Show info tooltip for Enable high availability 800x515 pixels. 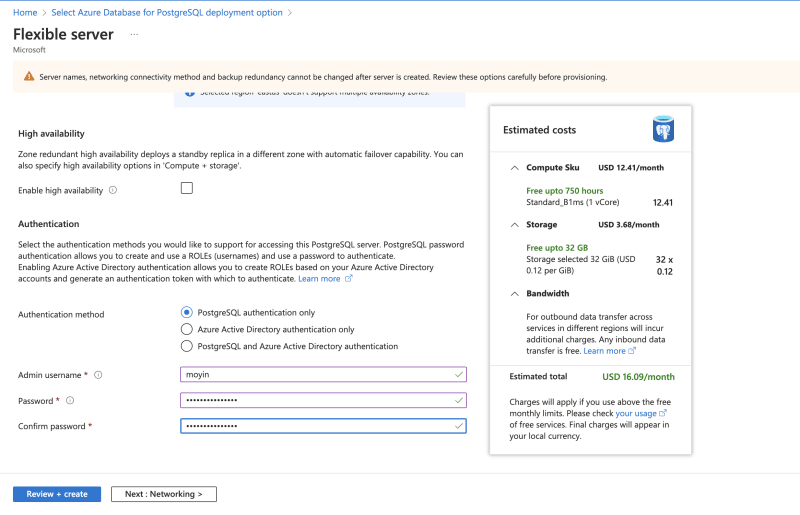pos(113,190)
